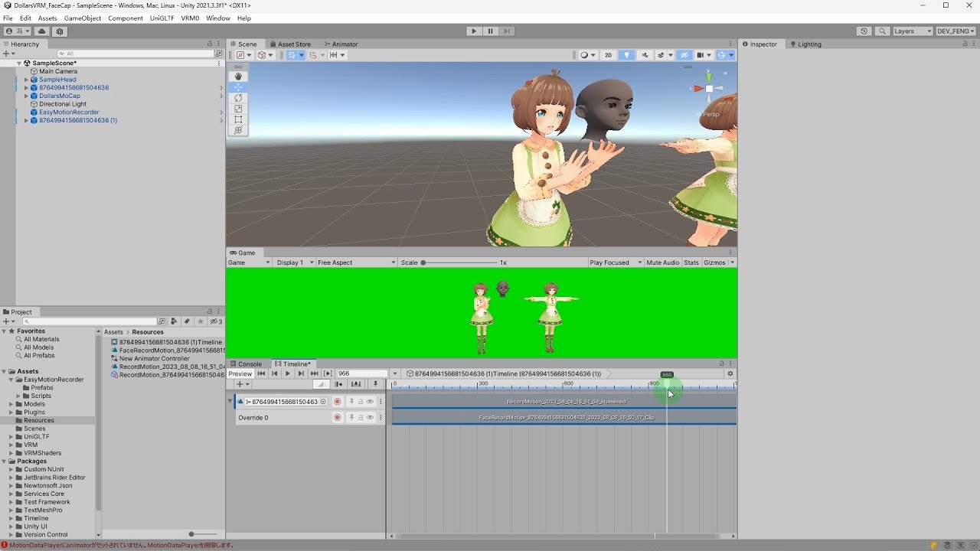Collapse SampleScene in Hierarchy
Viewport: 980px width, 551px height.
(x=20, y=64)
